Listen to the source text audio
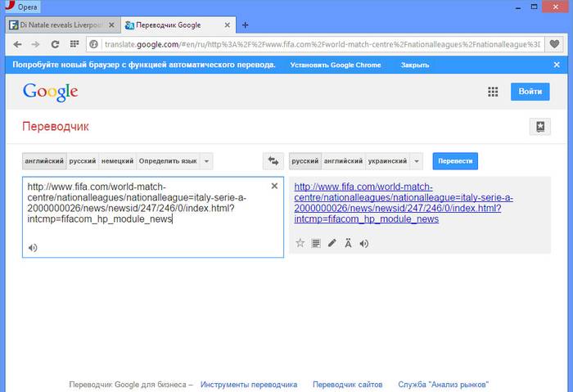 tap(33, 247)
